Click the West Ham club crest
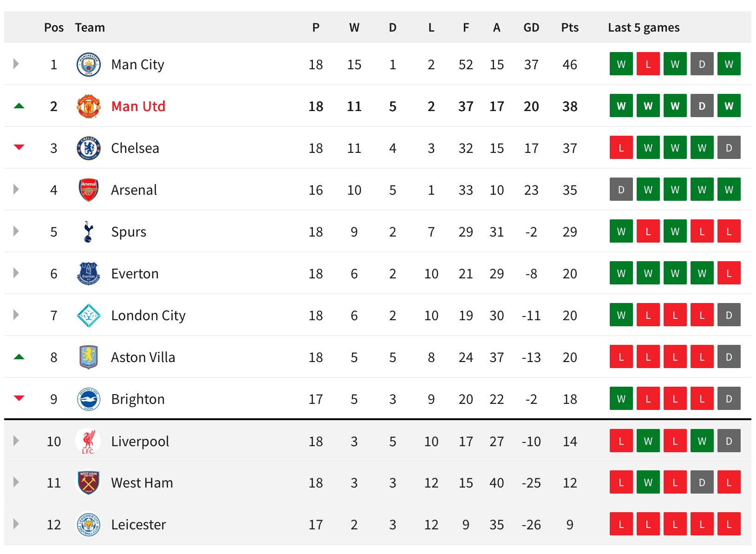The height and width of the screenshot is (554, 756). coord(88,483)
